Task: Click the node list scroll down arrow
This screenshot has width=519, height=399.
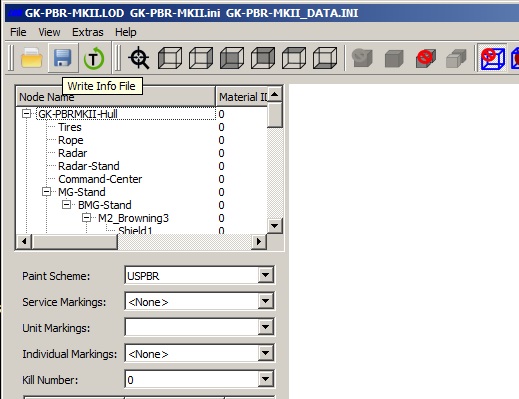Action: tap(275, 226)
